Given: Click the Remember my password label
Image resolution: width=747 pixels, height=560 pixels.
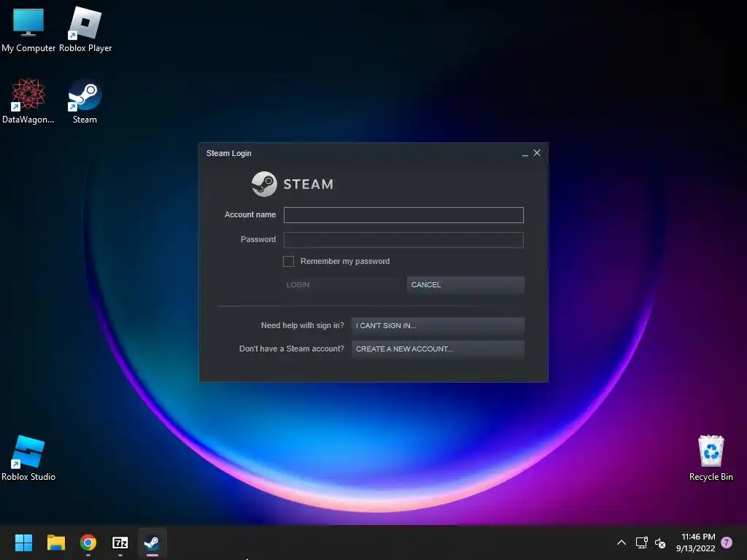Looking at the screenshot, I should (x=345, y=261).
